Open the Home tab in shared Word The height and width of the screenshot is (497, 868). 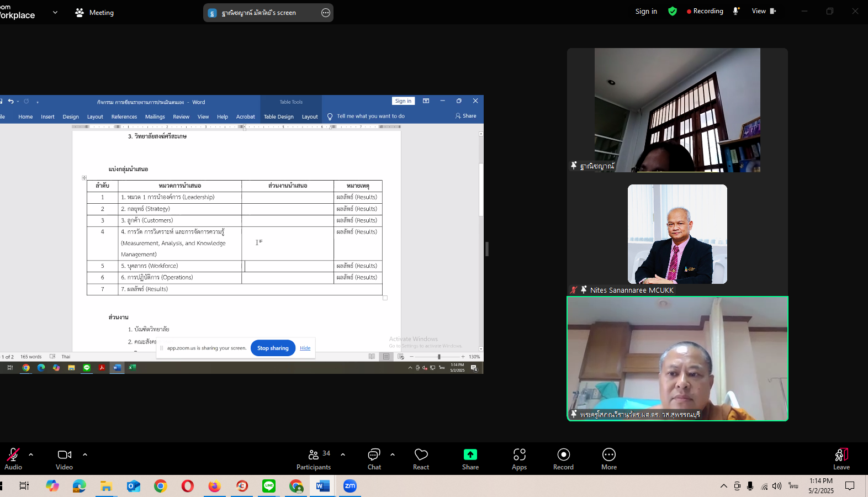(25, 117)
